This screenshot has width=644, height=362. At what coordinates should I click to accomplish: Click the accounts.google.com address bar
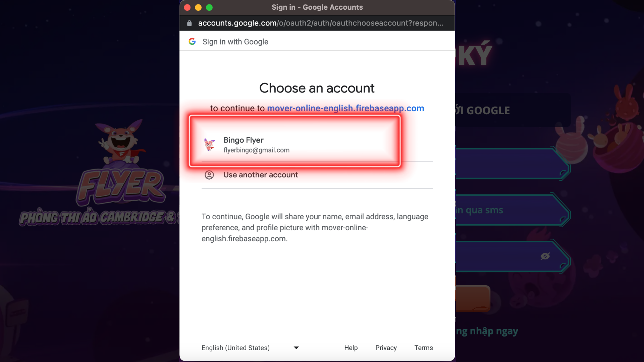(320, 23)
